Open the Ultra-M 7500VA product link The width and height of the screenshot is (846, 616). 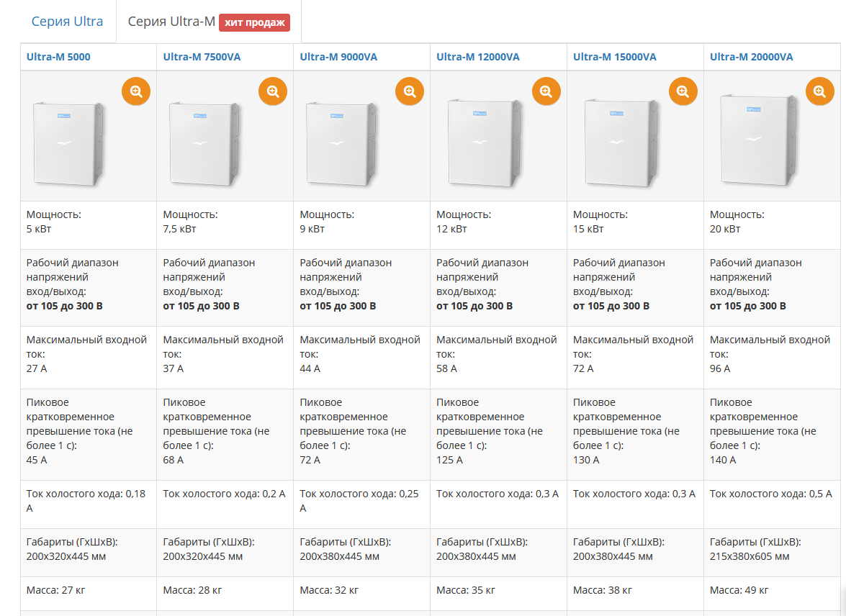point(202,57)
